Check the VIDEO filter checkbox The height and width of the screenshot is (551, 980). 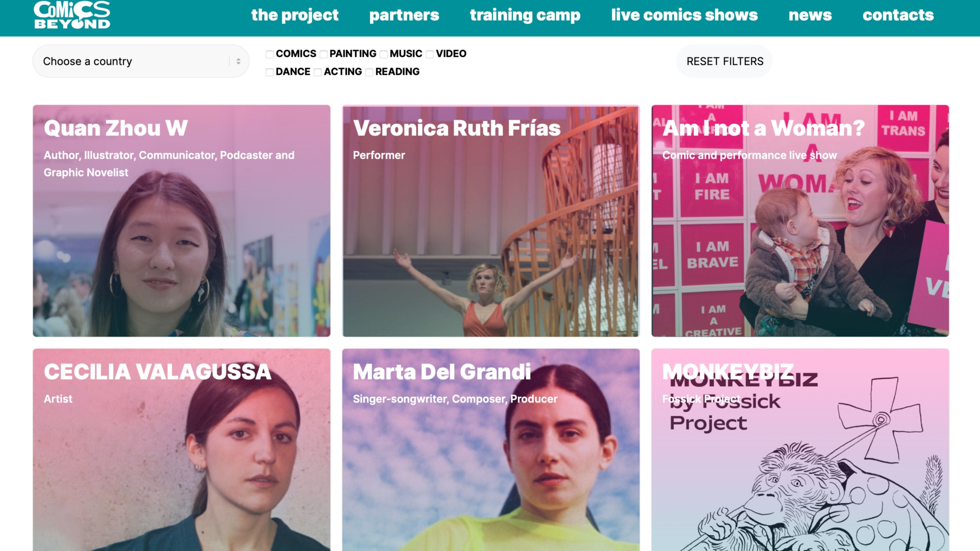430,54
